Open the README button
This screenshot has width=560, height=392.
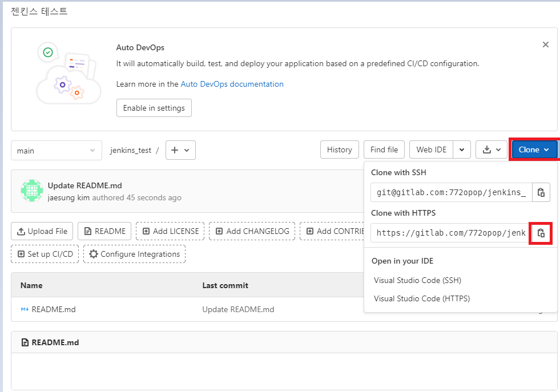tap(104, 231)
